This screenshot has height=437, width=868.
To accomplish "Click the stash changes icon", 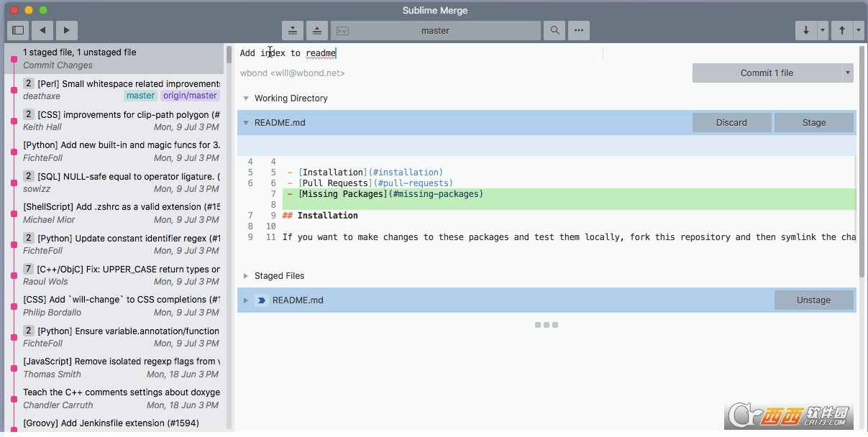I will coord(293,30).
